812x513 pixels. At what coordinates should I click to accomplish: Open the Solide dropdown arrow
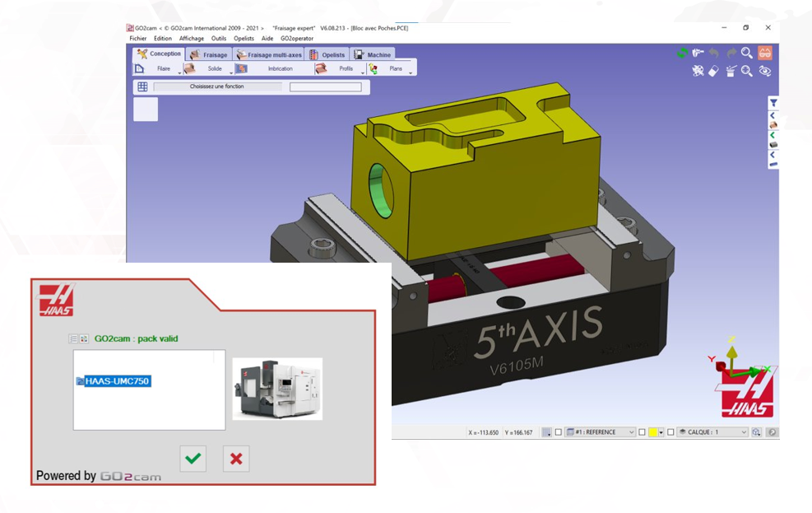point(231,72)
